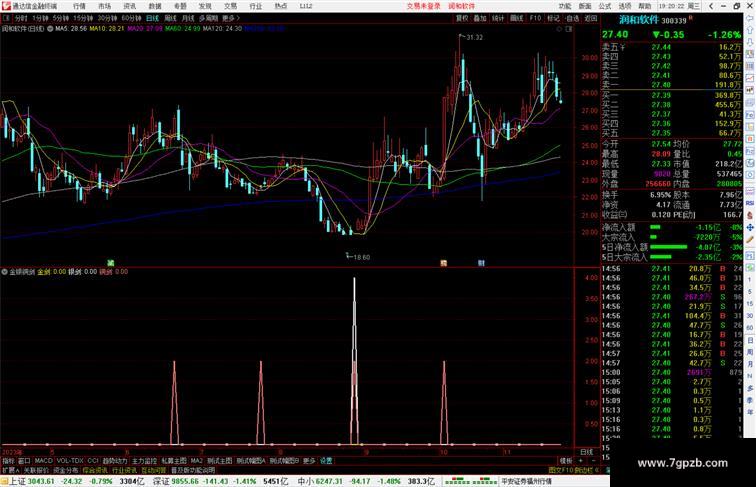Switch to 趋势动力 indicator tab

115,461
